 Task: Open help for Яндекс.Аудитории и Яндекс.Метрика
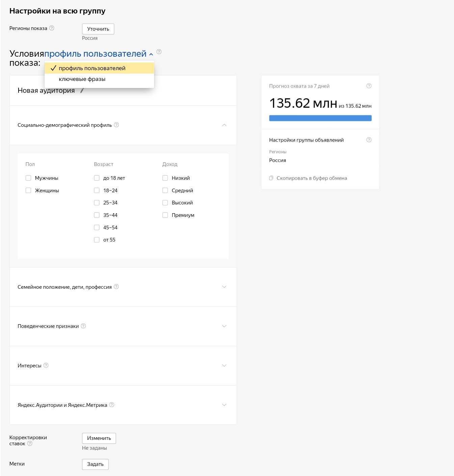tap(112, 405)
